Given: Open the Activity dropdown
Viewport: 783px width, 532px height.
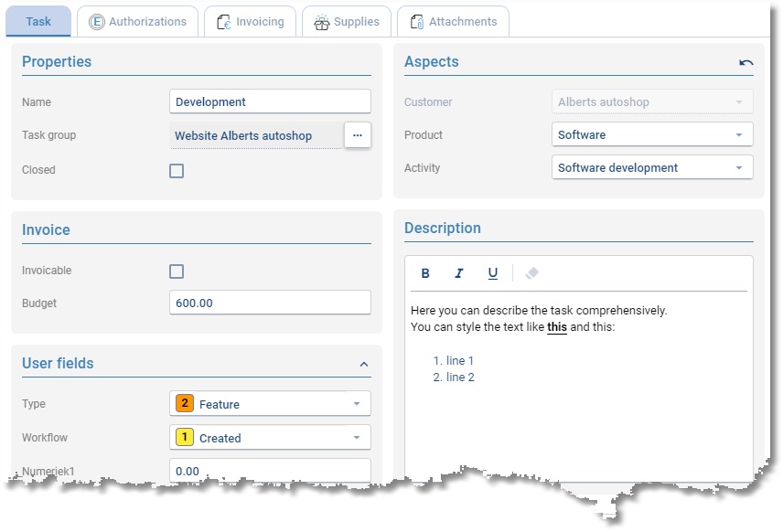Looking at the screenshot, I should click(652, 167).
